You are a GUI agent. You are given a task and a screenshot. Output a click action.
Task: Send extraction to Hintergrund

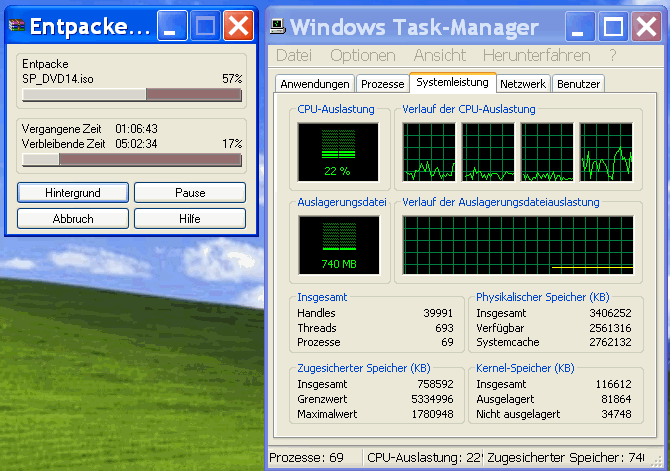tap(73, 193)
